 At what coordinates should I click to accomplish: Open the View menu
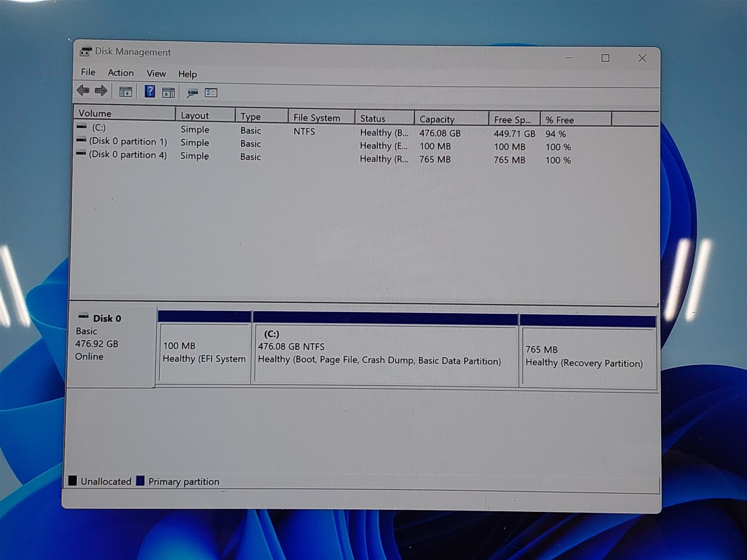click(x=156, y=73)
